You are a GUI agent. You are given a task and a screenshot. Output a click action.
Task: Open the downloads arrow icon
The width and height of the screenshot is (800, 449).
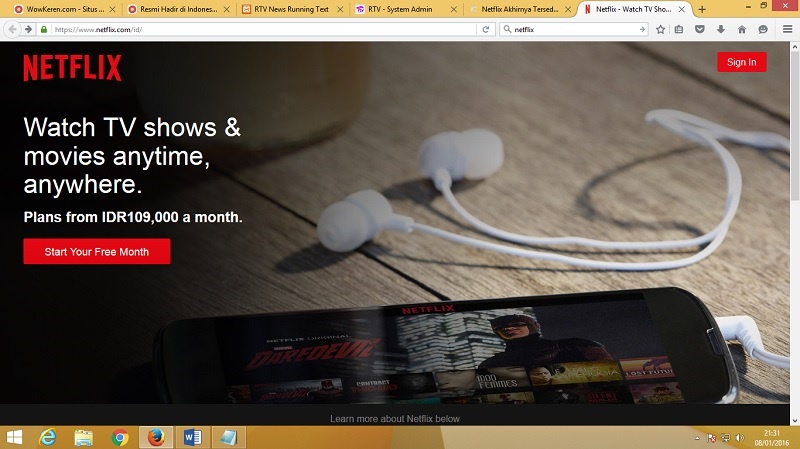(720, 30)
